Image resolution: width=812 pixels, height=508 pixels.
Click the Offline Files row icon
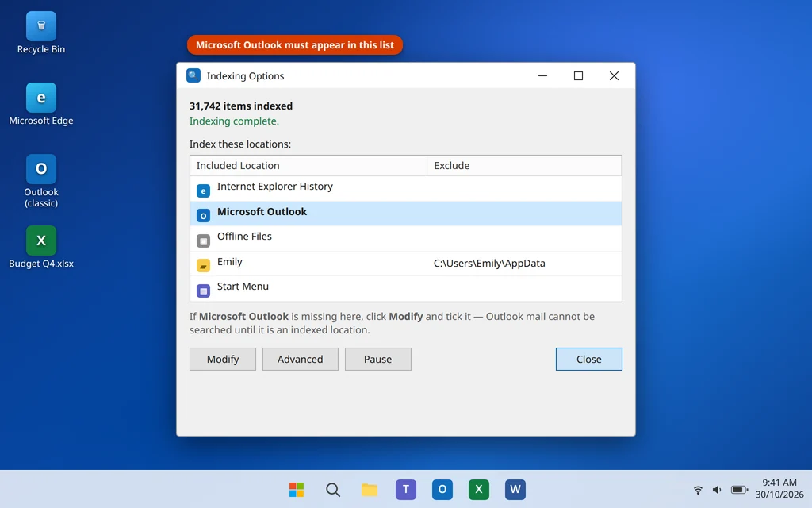click(204, 241)
